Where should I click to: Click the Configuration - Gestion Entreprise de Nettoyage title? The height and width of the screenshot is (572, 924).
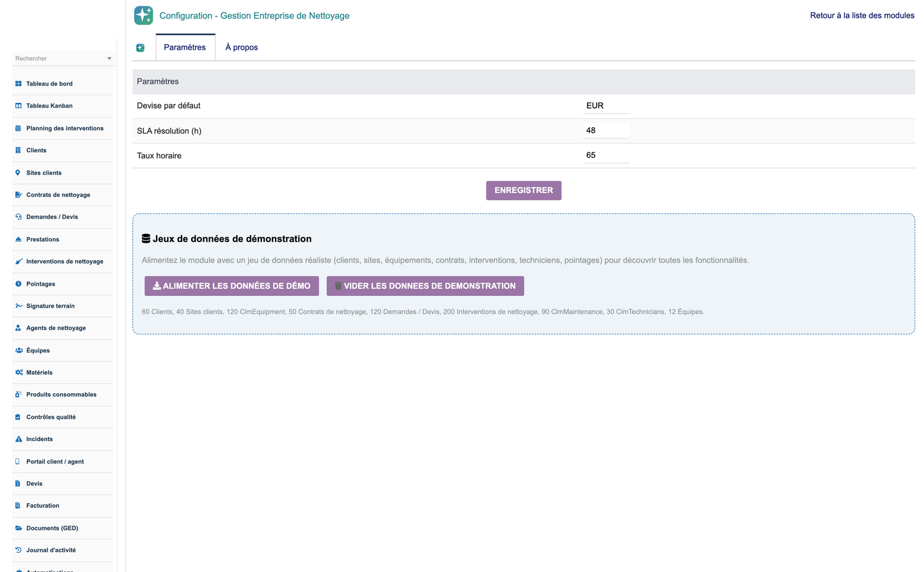click(254, 15)
